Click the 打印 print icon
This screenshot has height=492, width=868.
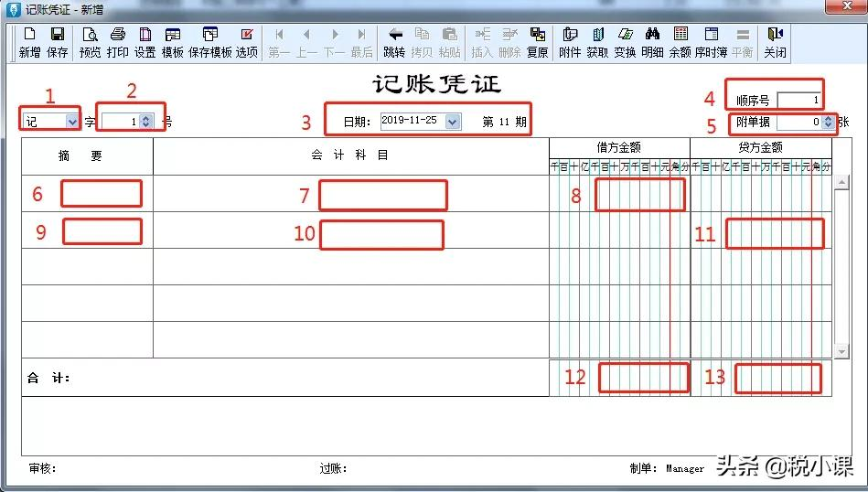click(x=117, y=43)
